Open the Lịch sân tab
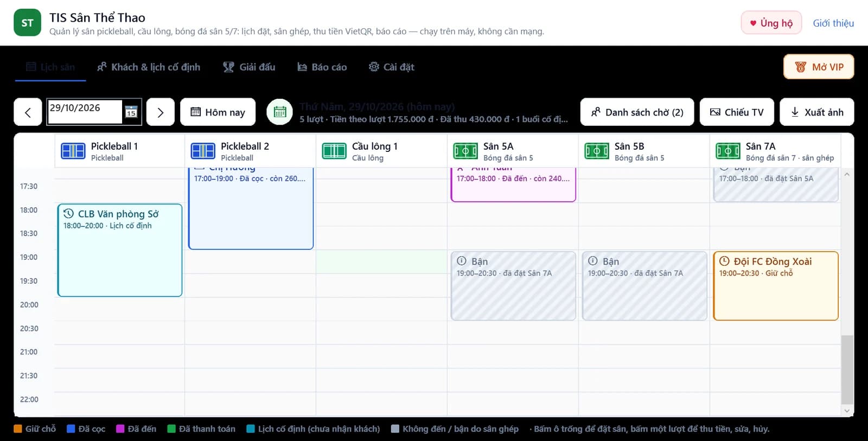The image size is (868, 441). pyautogui.click(x=50, y=67)
